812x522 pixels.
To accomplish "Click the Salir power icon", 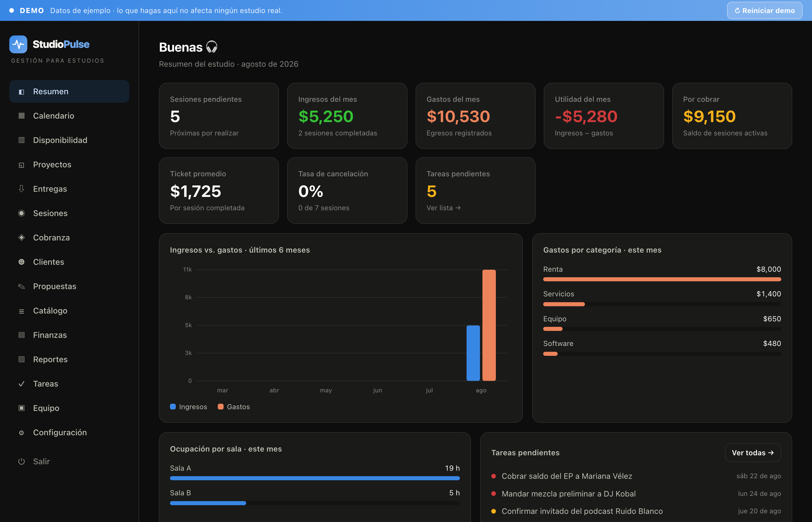I will click(x=21, y=461).
